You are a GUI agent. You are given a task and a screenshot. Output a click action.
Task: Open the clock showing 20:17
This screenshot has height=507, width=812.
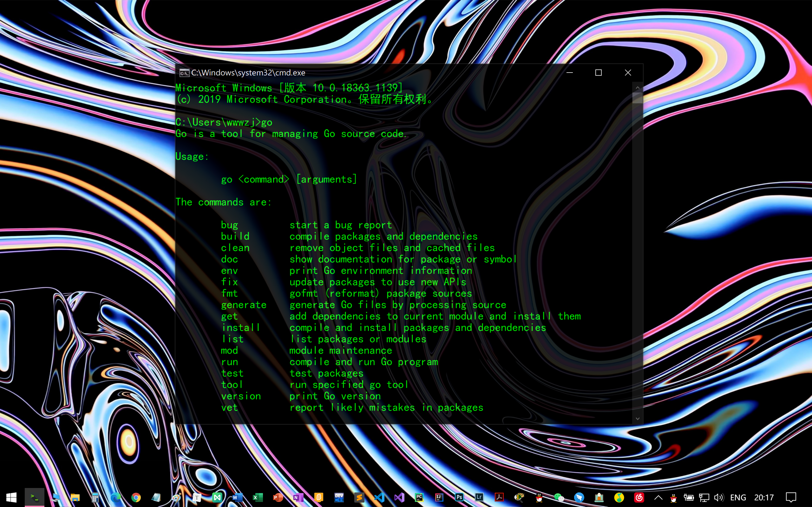point(764,497)
